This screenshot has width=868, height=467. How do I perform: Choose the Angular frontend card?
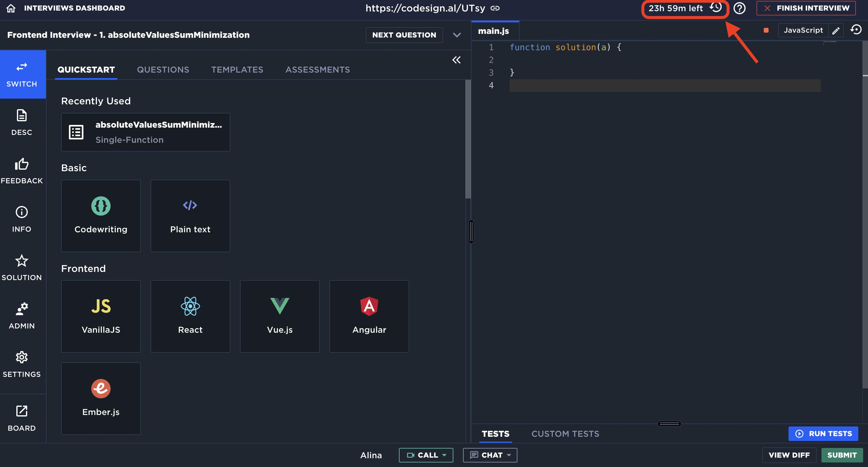[x=369, y=316]
